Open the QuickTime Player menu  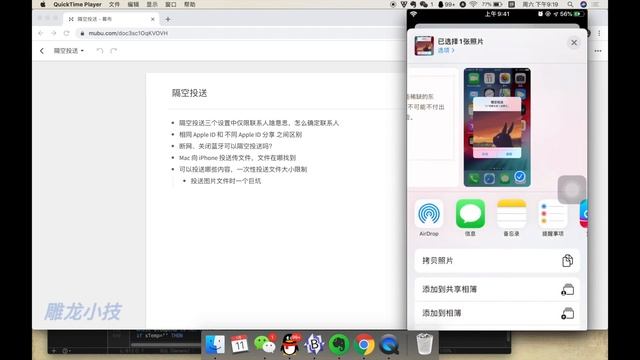pyautogui.click(x=77, y=4)
